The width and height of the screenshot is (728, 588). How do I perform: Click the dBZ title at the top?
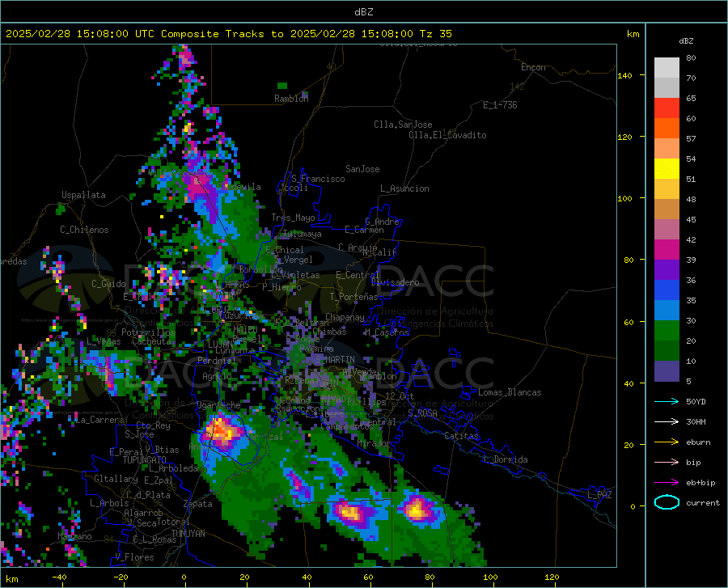click(363, 12)
